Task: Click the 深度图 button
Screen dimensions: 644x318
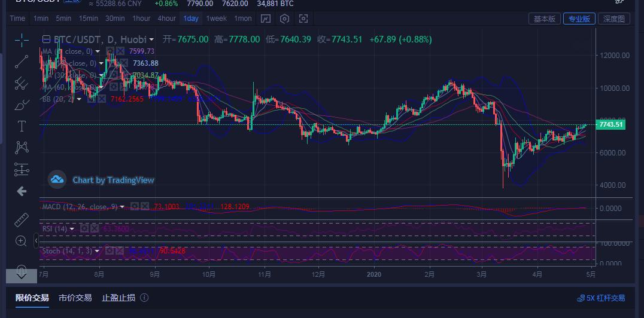Action: 613,19
